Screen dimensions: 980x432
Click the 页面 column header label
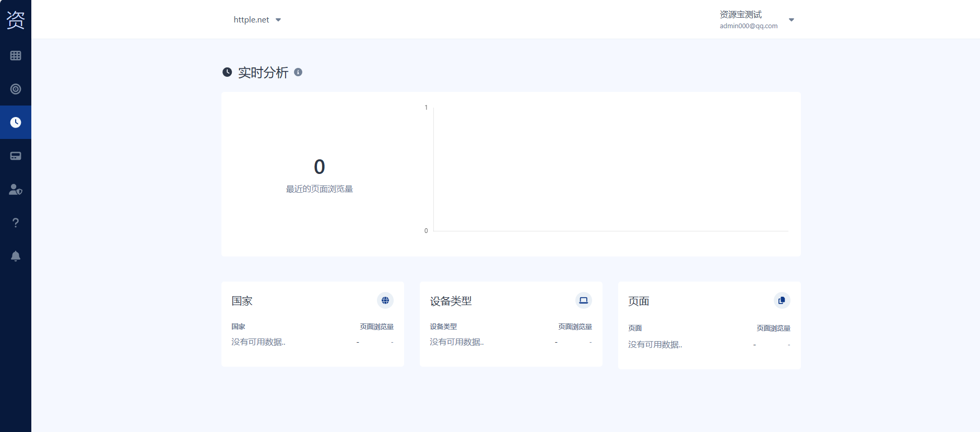[635, 328]
